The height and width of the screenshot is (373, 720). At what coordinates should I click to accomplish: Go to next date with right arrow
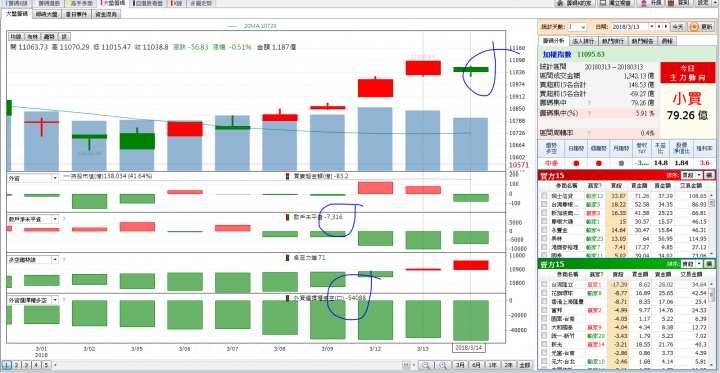click(x=666, y=27)
